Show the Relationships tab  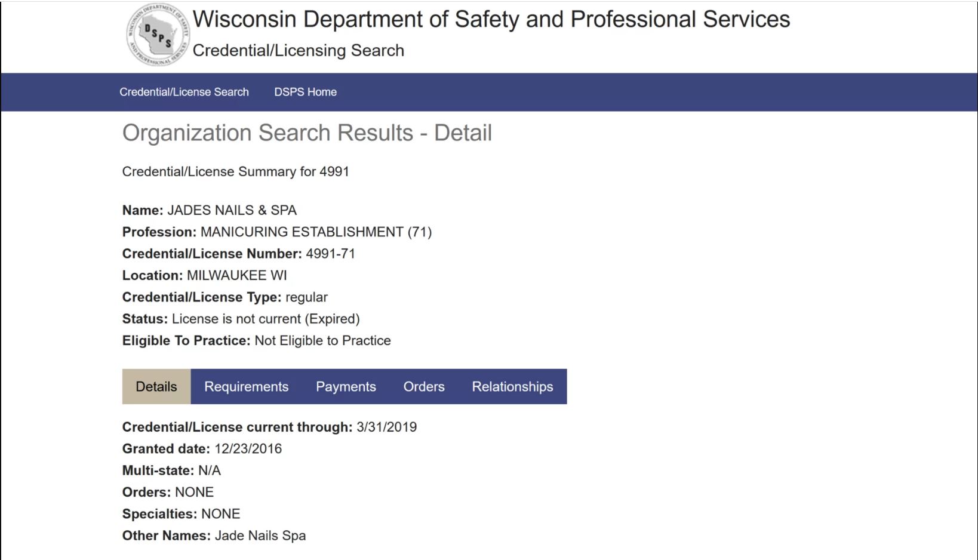point(512,386)
